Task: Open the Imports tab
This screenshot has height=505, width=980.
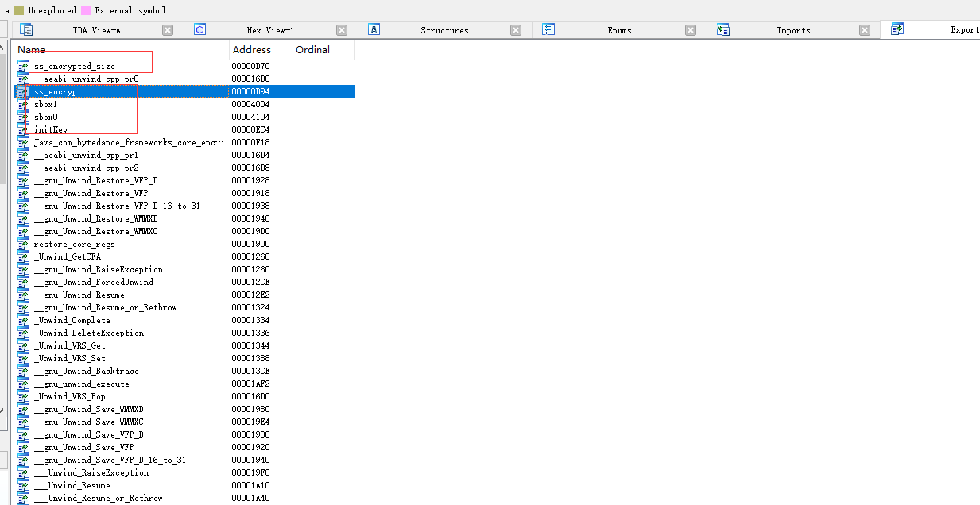Action: pyautogui.click(x=793, y=30)
